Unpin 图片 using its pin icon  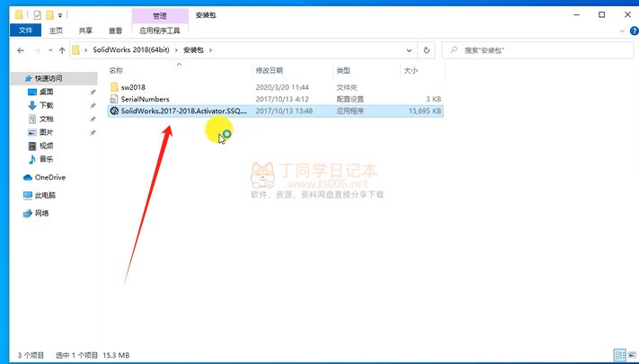click(x=93, y=133)
